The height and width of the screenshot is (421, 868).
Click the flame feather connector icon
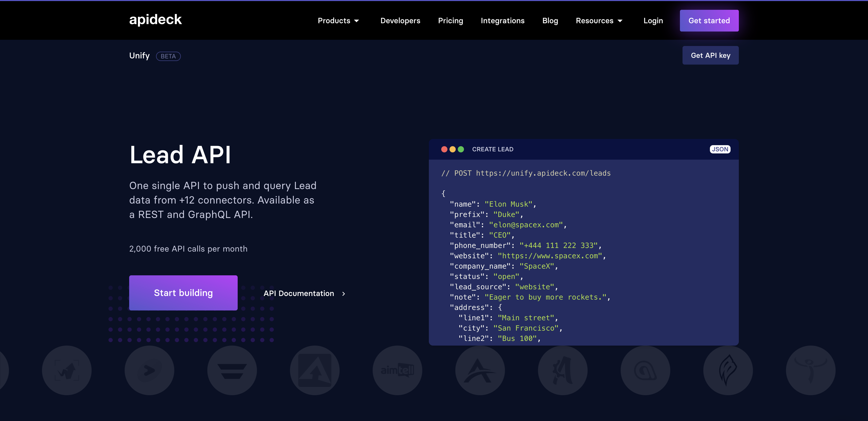click(728, 370)
